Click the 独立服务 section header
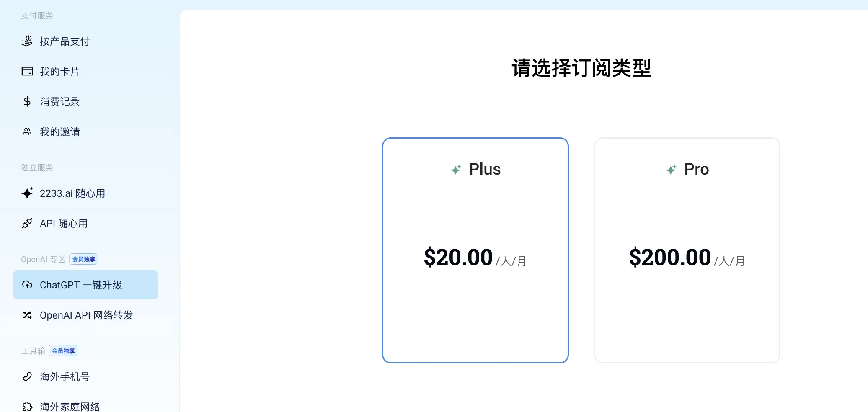The height and width of the screenshot is (412, 868). (x=37, y=167)
